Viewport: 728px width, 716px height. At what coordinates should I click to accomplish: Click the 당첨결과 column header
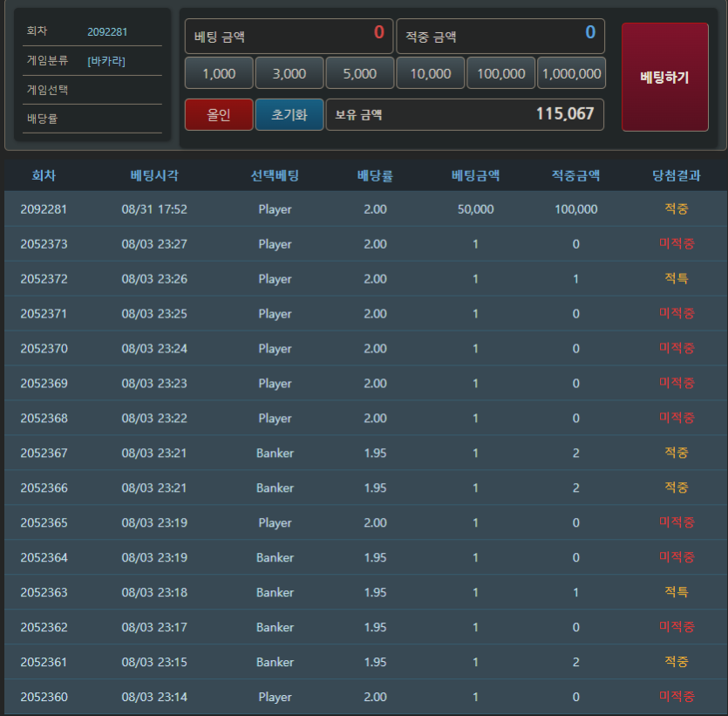[677, 175]
